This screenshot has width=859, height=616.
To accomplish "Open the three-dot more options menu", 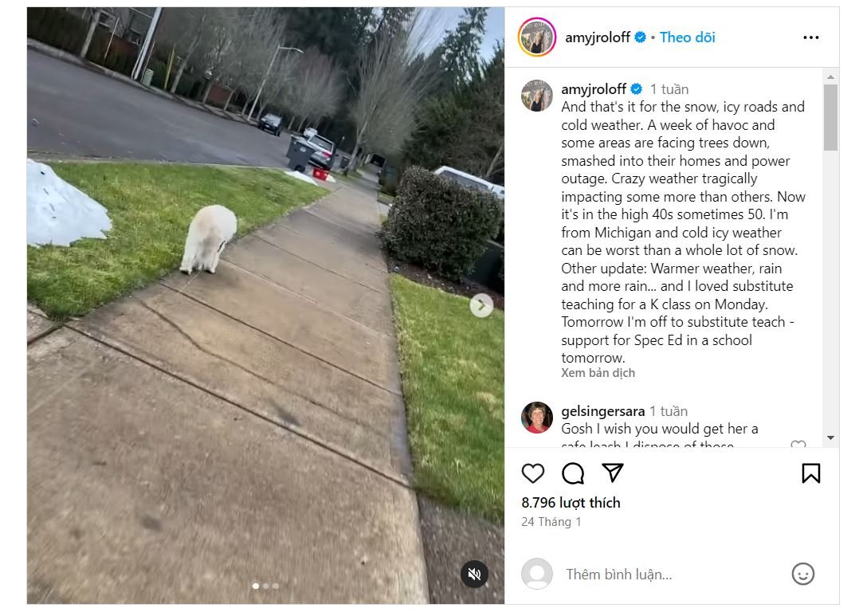I will tap(811, 37).
